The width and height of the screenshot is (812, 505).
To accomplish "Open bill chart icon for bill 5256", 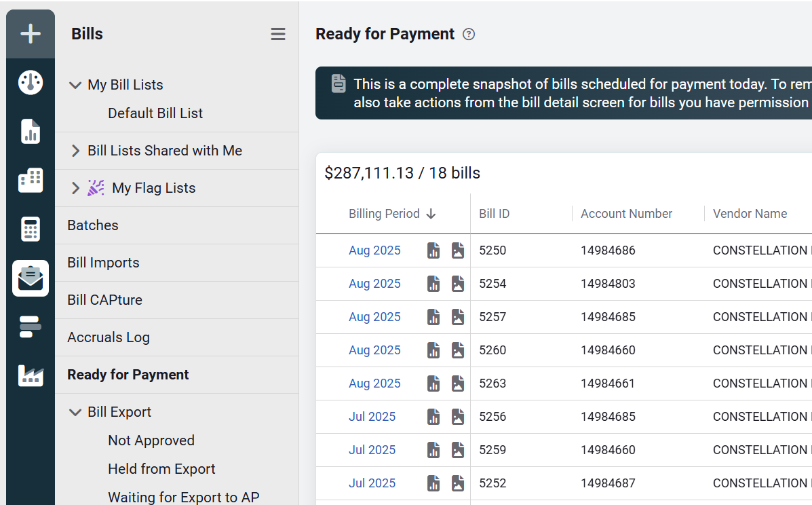I will [433, 417].
